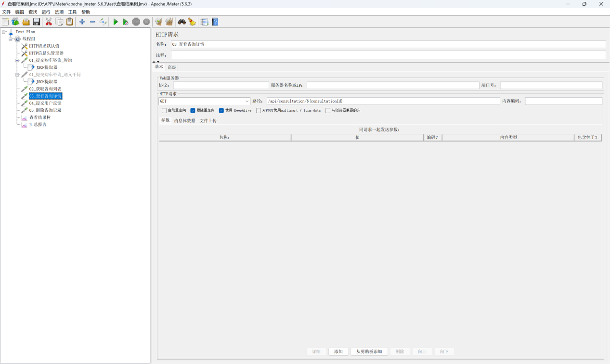Select the 线程组 gear icon in tree
The width and height of the screenshot is (610, 364).
click(x=18, y=39)
